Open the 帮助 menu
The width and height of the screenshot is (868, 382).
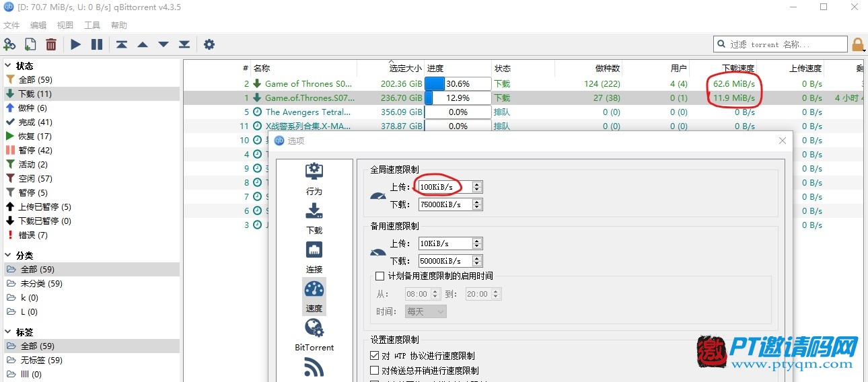119,26
